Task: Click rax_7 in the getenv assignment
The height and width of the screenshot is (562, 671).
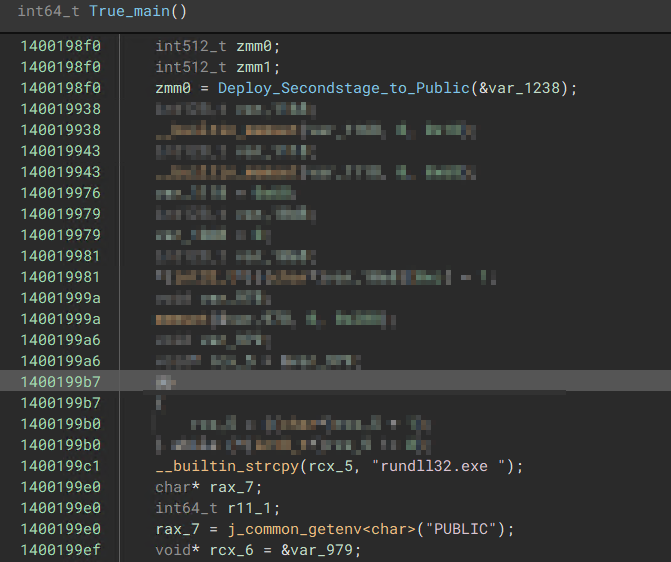Action: [177, 528]
